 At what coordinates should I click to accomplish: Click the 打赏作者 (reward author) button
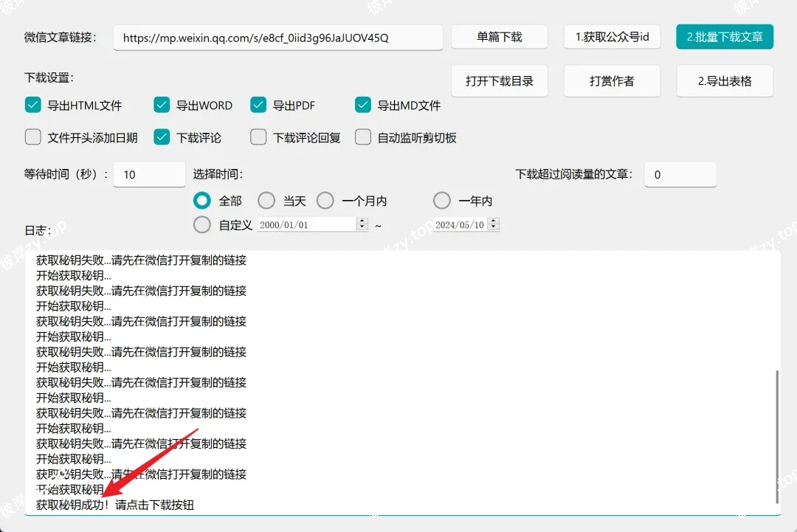click(x=613, y=80)
